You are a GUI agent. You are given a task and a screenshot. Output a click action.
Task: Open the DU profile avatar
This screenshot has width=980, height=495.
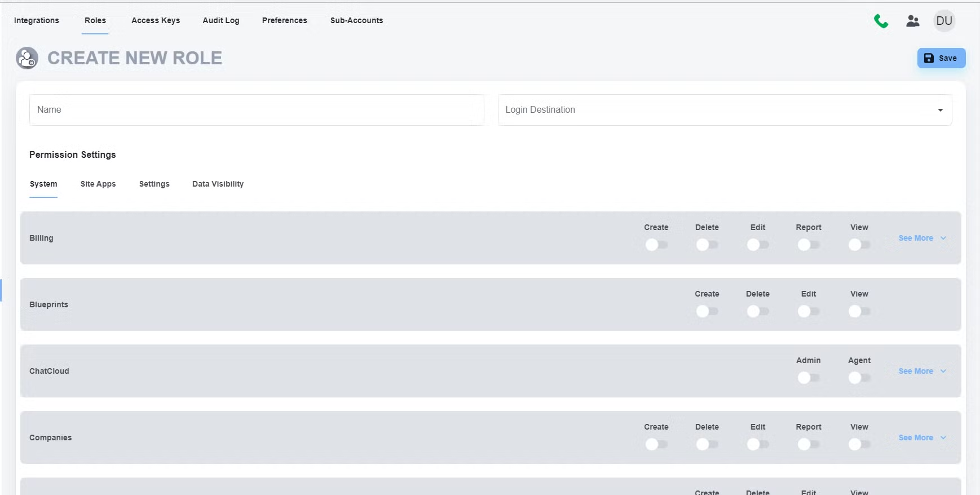[x=944, y=21]
